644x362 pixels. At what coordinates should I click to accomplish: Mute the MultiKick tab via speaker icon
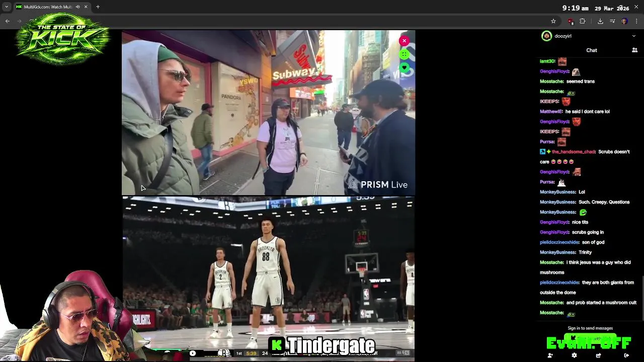[x=77, y=7]
